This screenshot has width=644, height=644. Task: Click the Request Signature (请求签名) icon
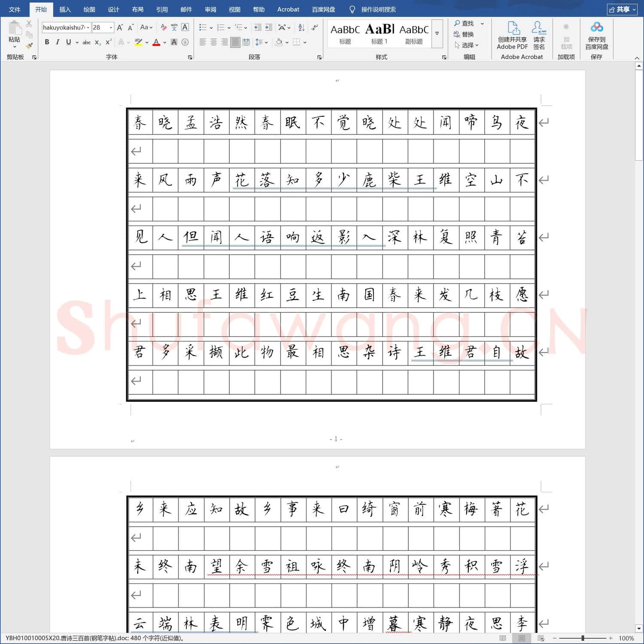[539, 28]
